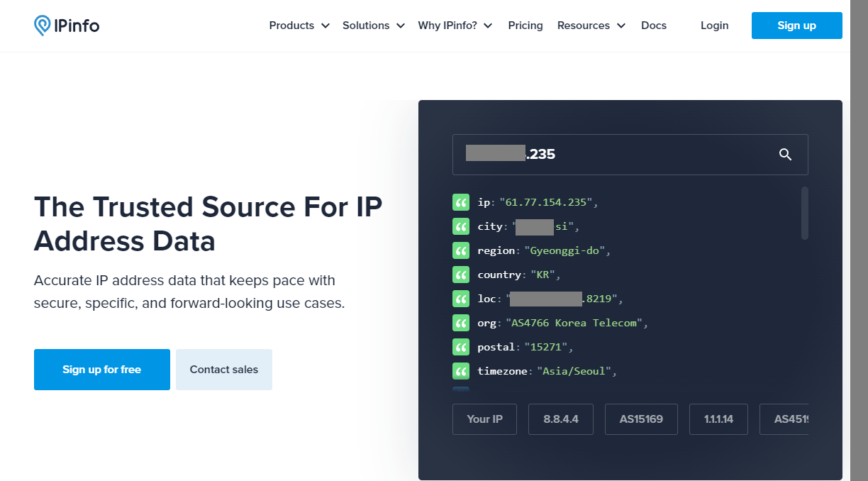Open the Pricing page
The image size is (868, 481).
tap(525, 26)
